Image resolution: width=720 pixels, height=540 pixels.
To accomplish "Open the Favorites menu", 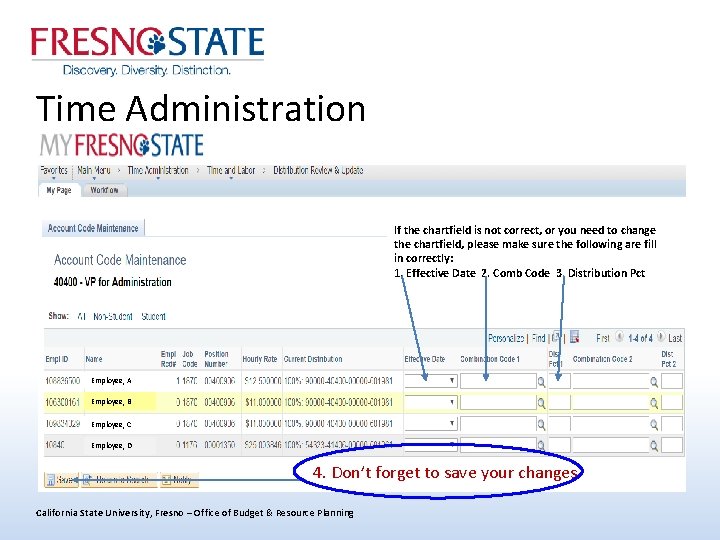I will point(54,171).
